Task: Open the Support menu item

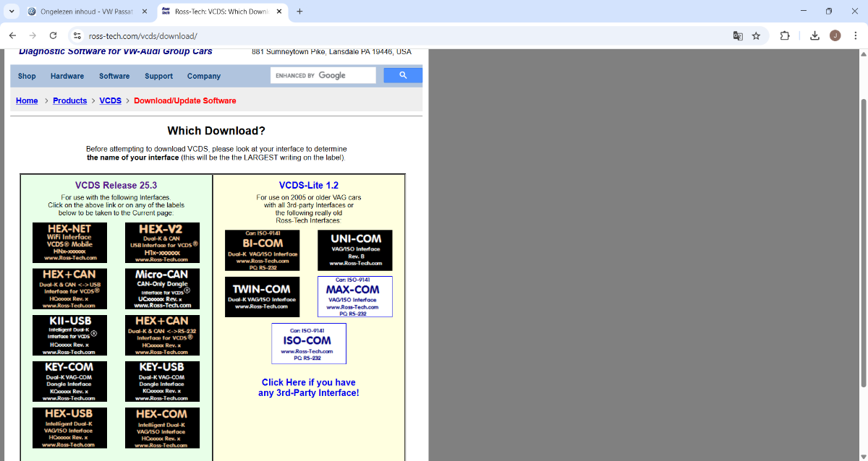Action: (158, 76)
